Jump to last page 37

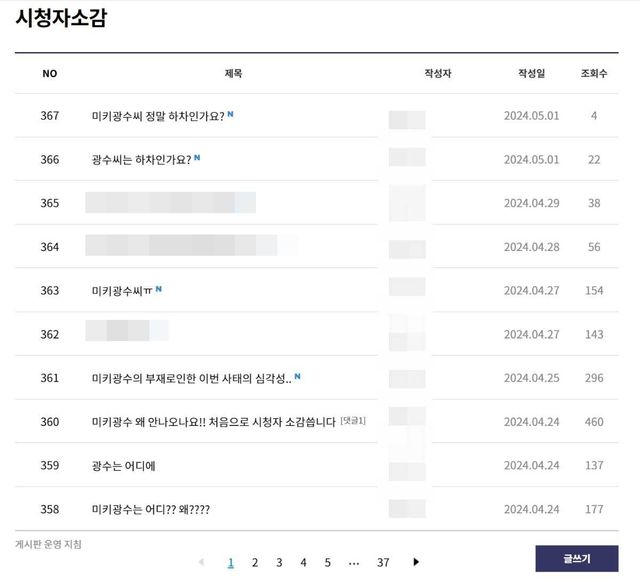pyautogui.click(x=383, y=562)
